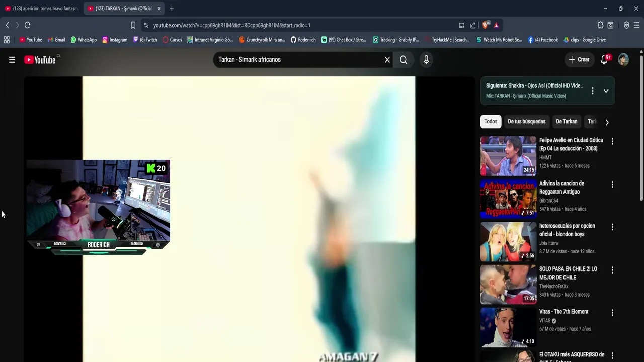Image resolution: width=644 pixels, height=362 pixels.
Task: Open the (6) Twitch bookmark
Action: (x=145, y=40)
